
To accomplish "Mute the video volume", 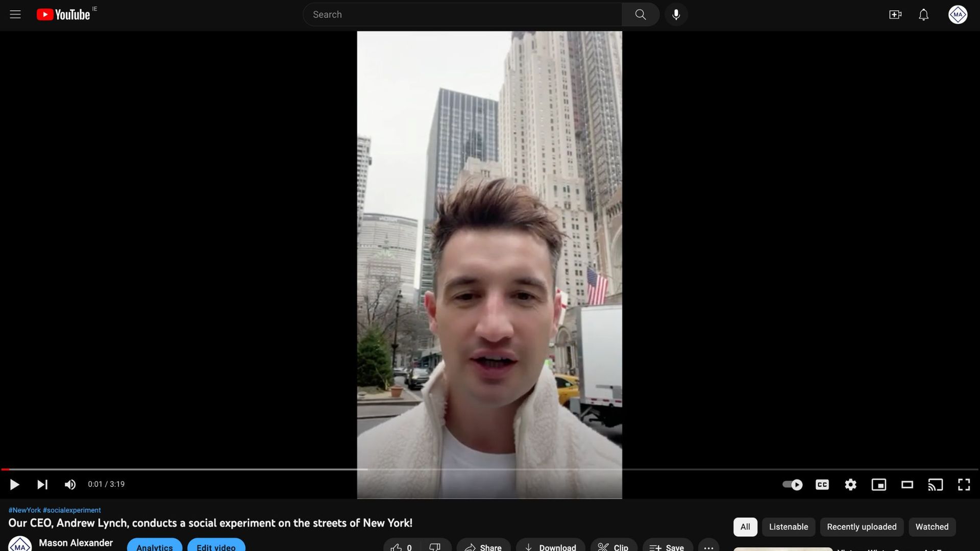I will 70,485.
